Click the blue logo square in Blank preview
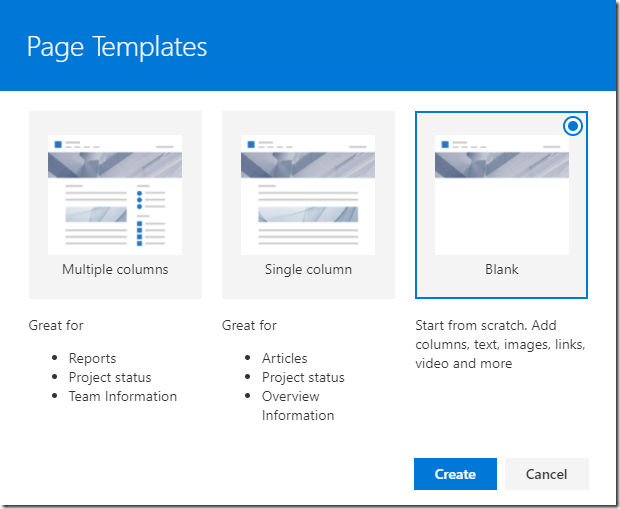Viewport: 620px width, 509px height. tap(445, 144)
